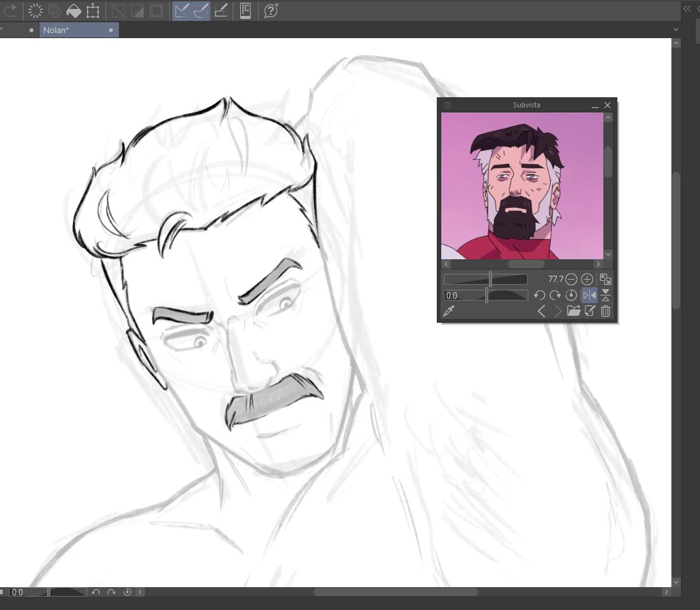
Task: Reset canvas rotation from bottom bar
Action: pyautogui.click(x=127, y=592)
